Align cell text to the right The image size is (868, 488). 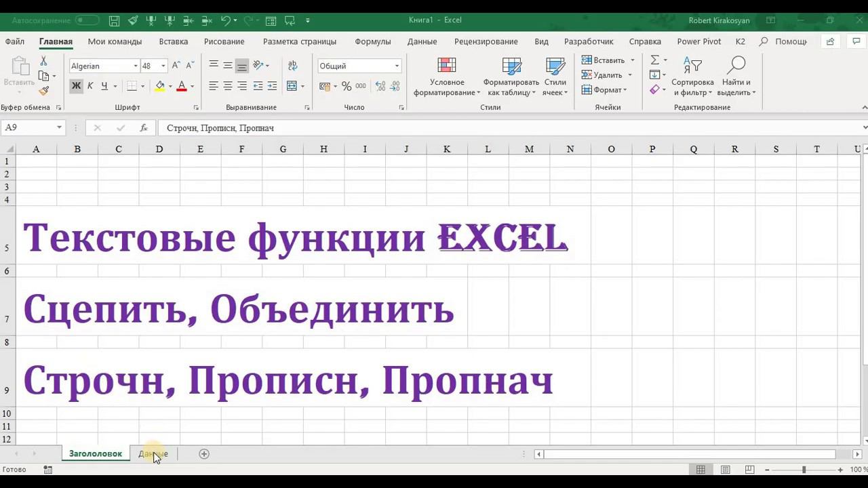pyautogui.click(x=242, y=86)
